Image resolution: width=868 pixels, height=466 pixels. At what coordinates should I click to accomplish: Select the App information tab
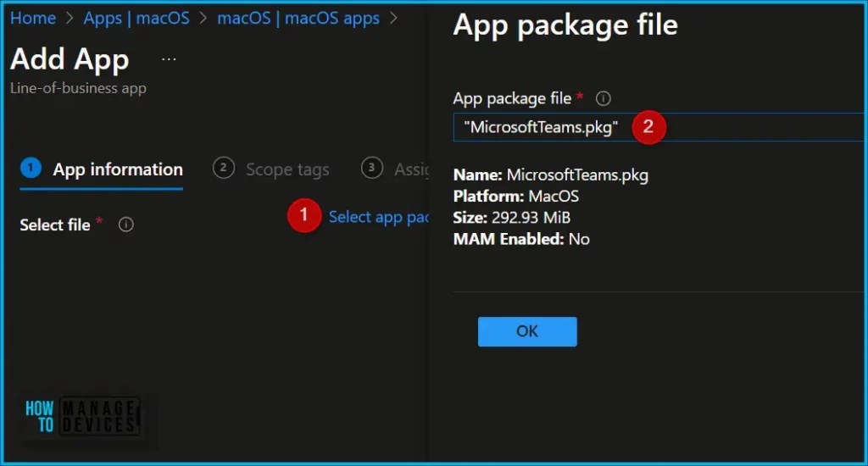(102, 169)
